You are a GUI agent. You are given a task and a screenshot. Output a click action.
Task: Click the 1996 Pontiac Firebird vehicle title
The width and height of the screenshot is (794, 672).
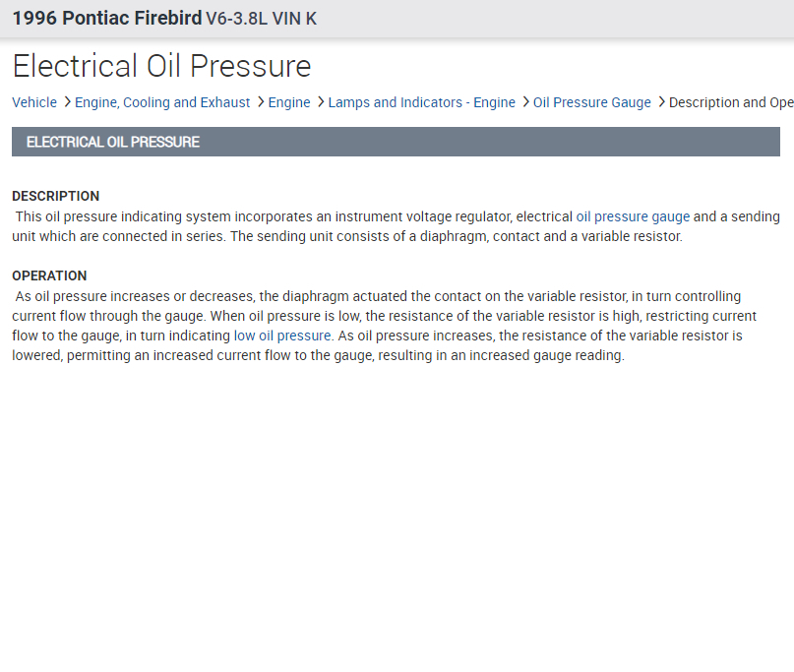tap(107, 19)
